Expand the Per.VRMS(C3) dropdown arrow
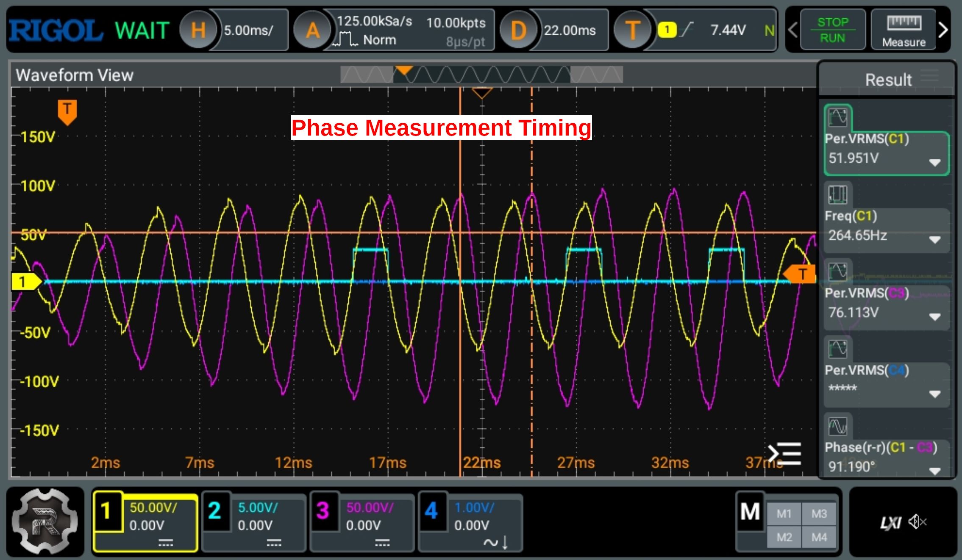Image resolution: width=962 pixels, height=560 pixels. tap(935, 316)
